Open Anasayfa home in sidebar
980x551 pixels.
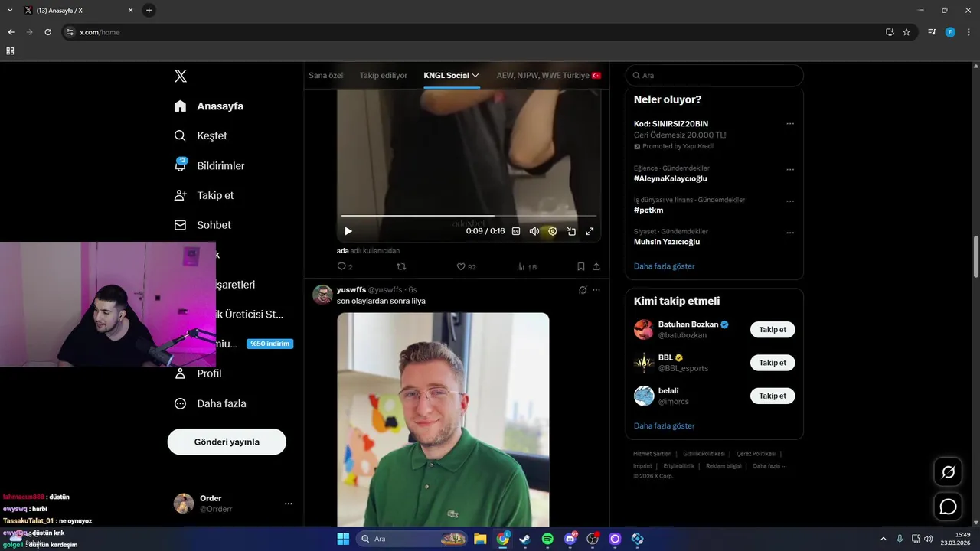click(209, 106)
